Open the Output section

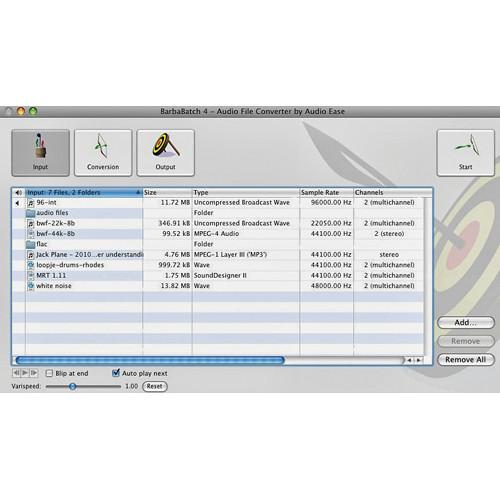(x=166, y=153)
